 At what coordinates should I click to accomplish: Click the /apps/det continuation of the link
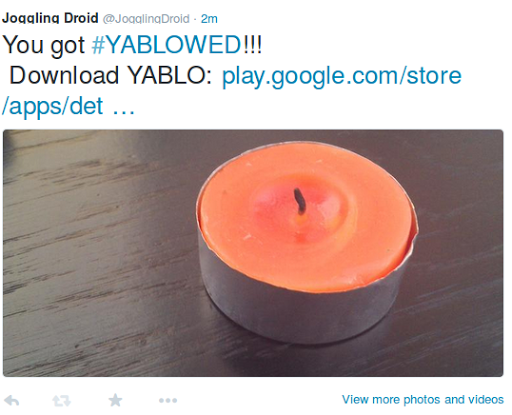click(52, 106)
